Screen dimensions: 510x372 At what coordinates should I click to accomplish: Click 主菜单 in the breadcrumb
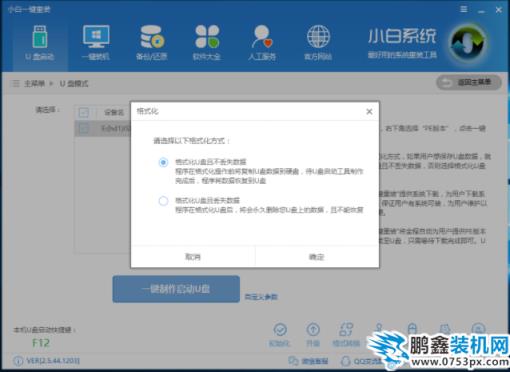[34, 84]
